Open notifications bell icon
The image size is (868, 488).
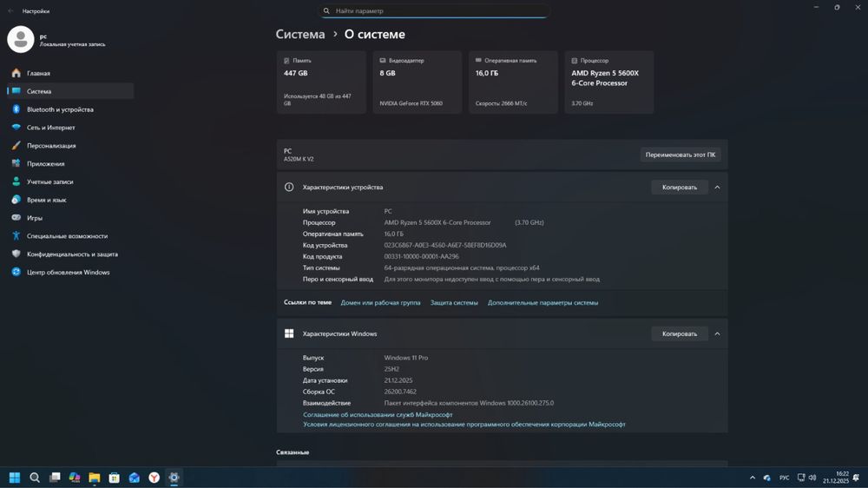point(857,478)
